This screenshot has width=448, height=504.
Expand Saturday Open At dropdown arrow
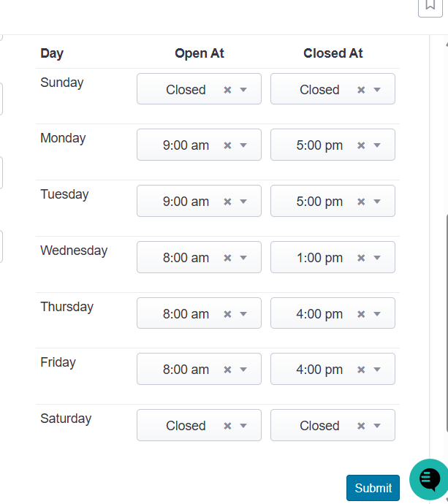point(243,426)
